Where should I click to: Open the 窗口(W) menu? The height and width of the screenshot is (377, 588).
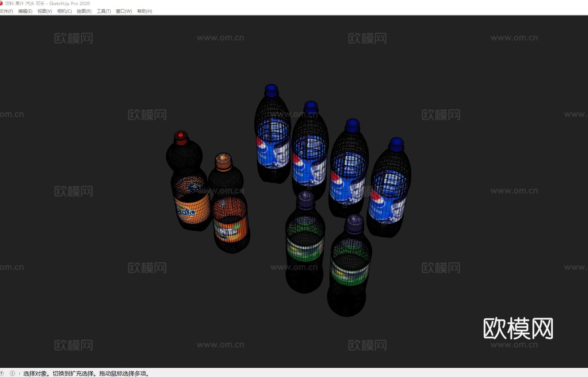pyautogui.click(x=124, y=11)
